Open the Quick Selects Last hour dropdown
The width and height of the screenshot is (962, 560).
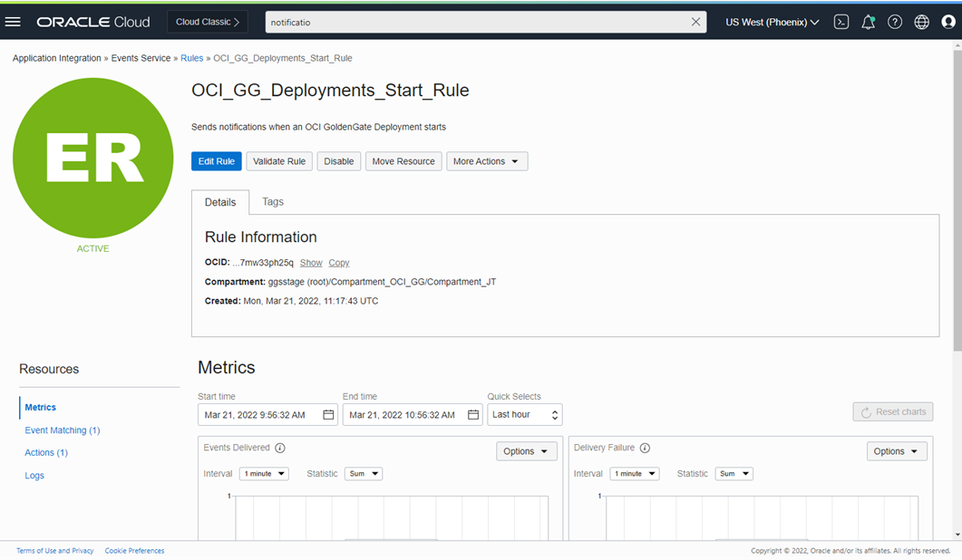(525, 415)
